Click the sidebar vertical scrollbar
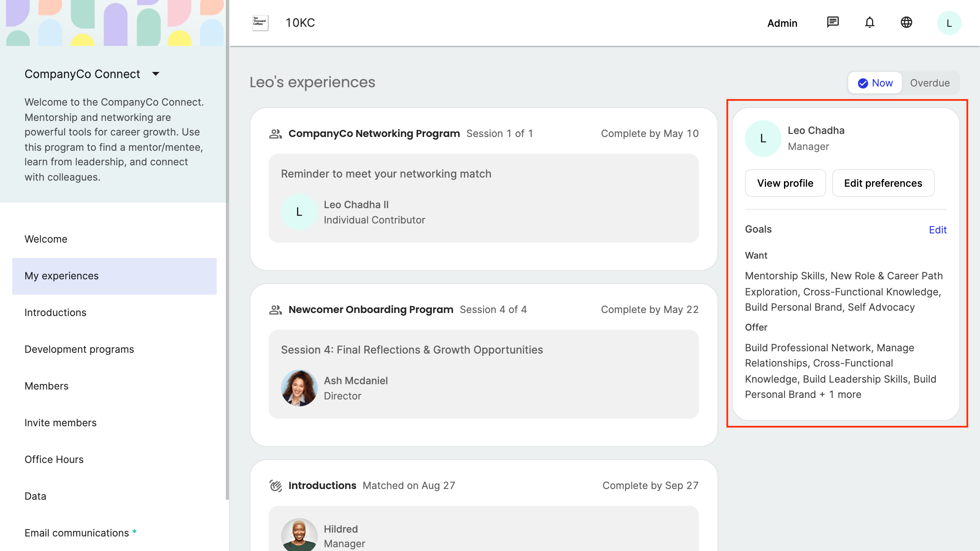 coord(227,249)
